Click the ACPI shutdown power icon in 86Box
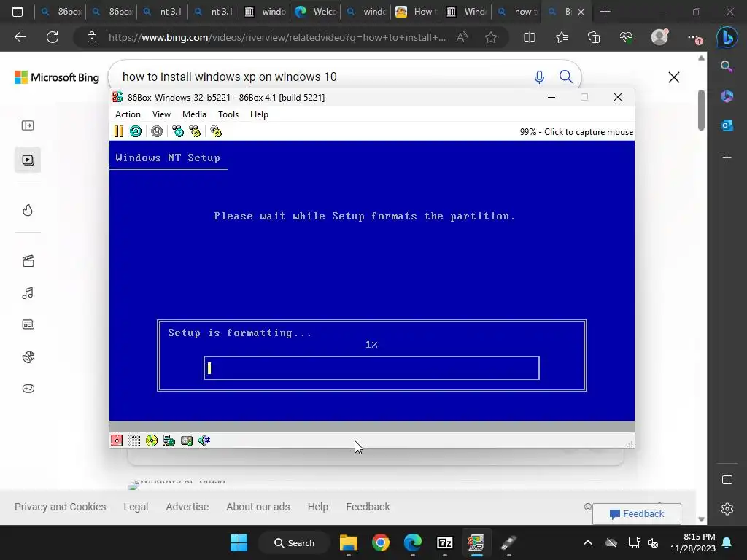Screen dimensions: 747x560 [157, 131]
